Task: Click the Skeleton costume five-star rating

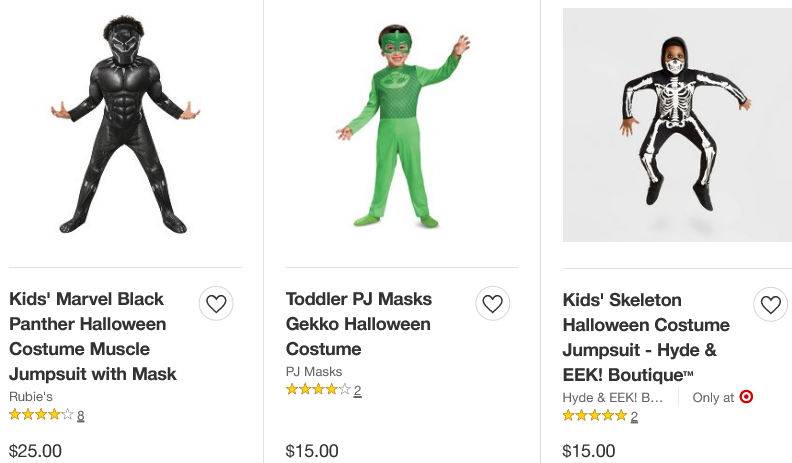Action: [x=594, y=415]
